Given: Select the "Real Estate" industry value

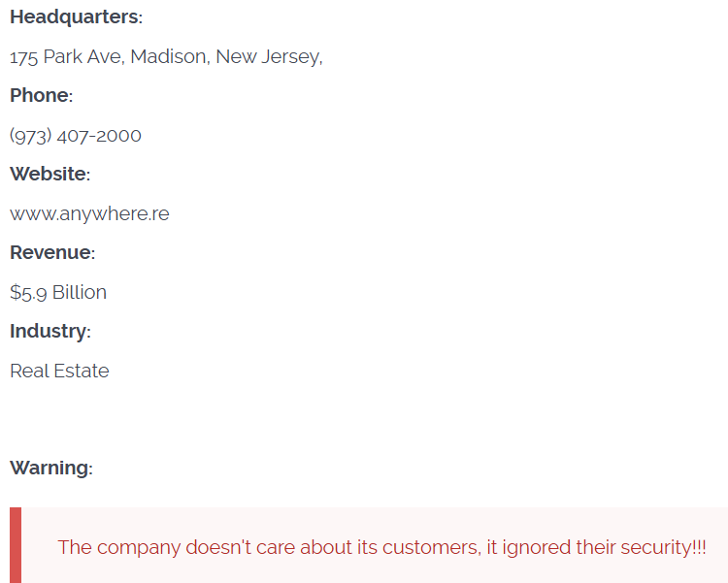Looking at the screenshot, I should pyautogui.click(x=59, y=372).
